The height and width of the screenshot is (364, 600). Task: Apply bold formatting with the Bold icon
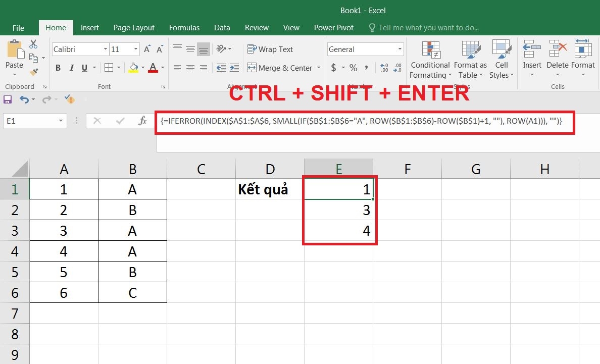[58, 67]
